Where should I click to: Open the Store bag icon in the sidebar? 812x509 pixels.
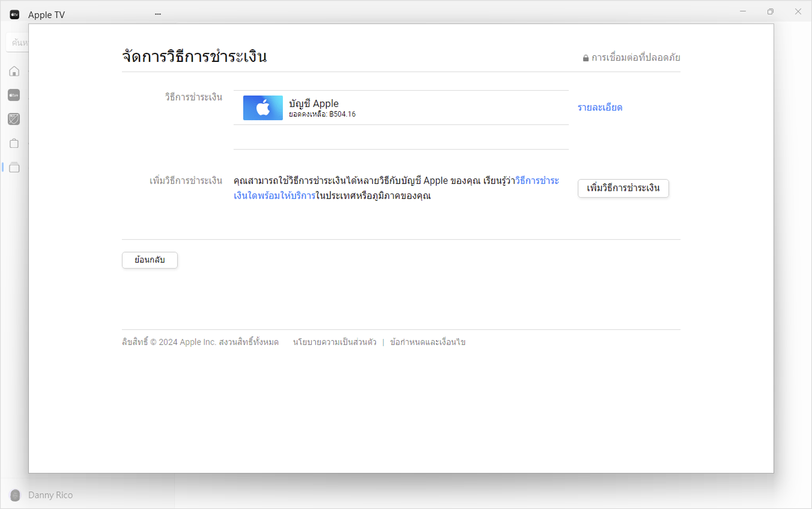pyautogui.click(x=14, y=143)
